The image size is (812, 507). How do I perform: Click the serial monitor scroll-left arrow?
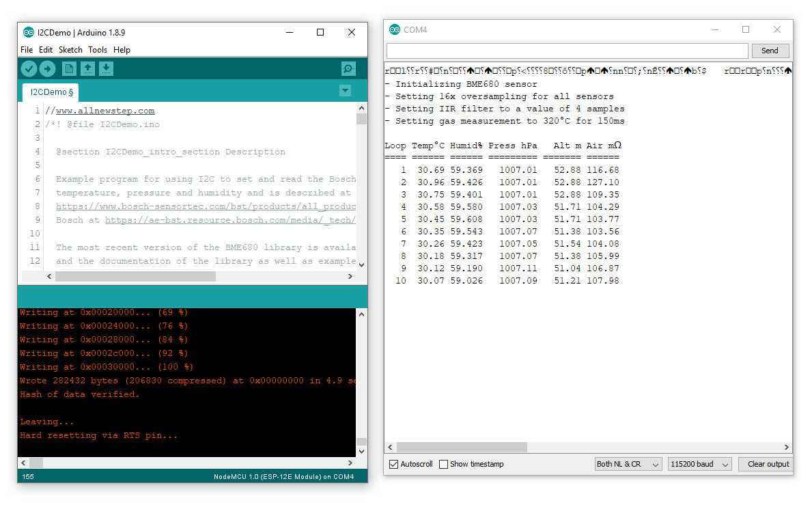[391, 447]
